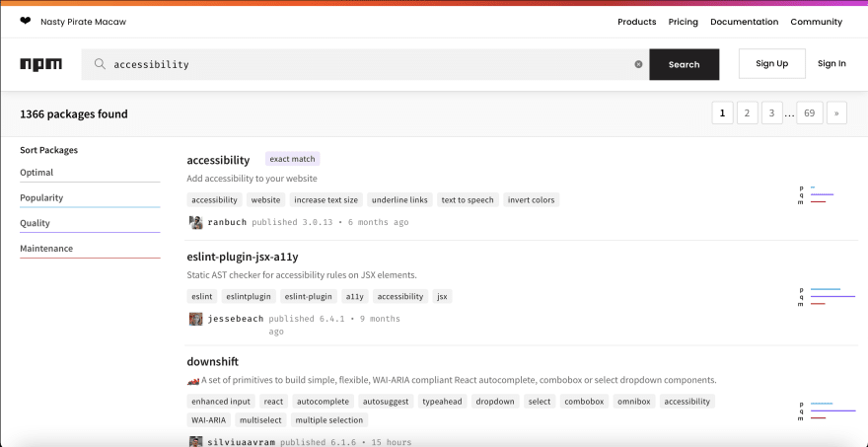Sort packages by Popularity
This screenshot has height=447, width=868.
point(90,198)
